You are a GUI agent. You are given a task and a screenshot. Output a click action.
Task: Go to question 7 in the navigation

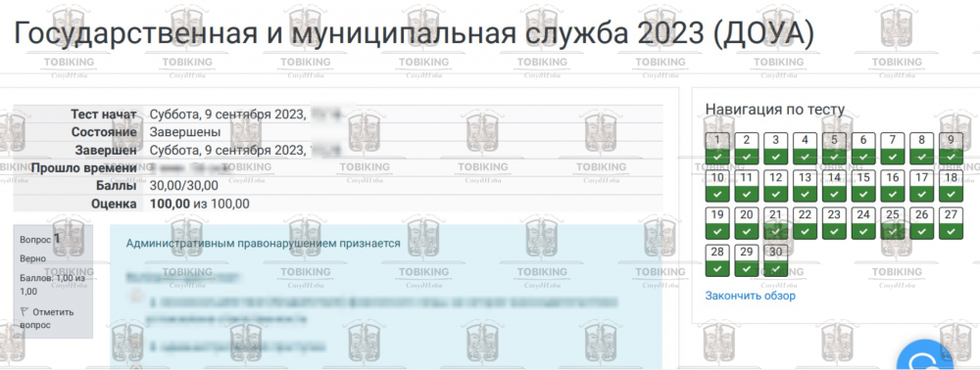(x=893, y=148)
